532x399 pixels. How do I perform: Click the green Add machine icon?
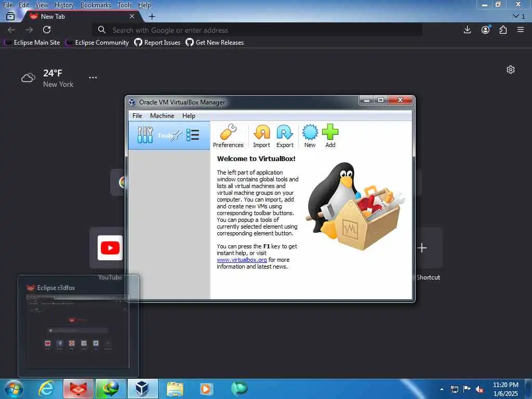pos(330,136)
